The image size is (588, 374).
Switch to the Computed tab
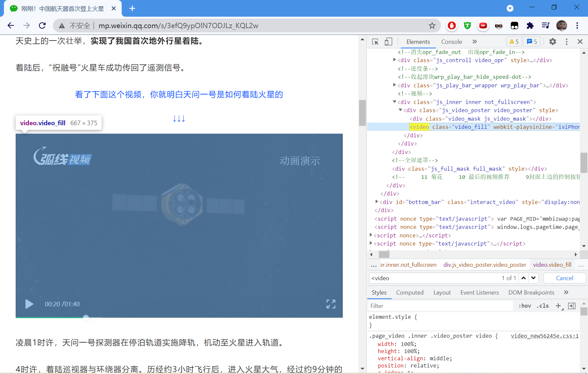(410, 293)
